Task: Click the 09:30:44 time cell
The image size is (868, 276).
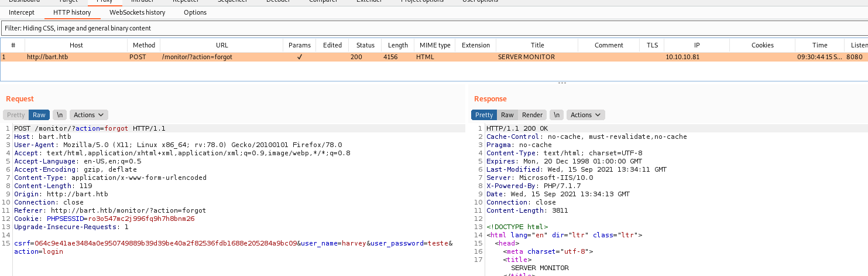Action: coord(819,57)
